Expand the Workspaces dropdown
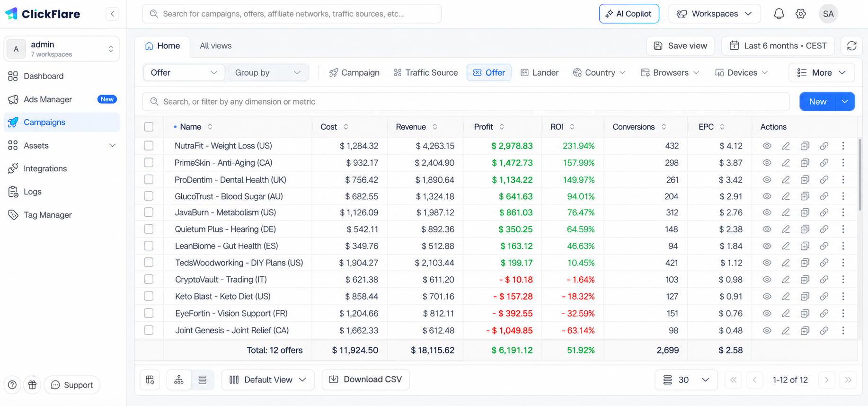Image resolution: width=868 pixels, height=406 pixels. [714, 14]
